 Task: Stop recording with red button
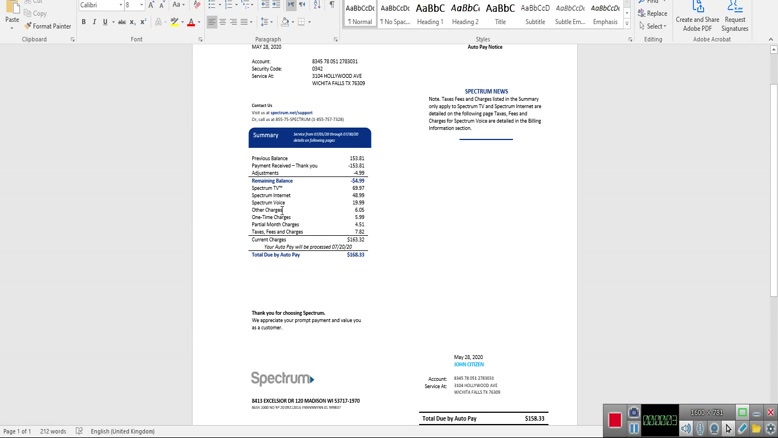(615, 420)
